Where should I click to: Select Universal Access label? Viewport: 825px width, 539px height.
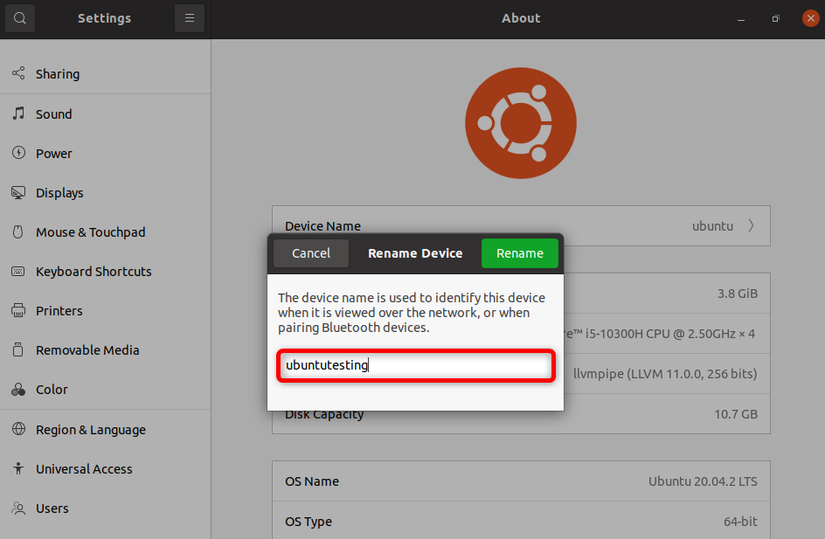[x=84, y=469]
